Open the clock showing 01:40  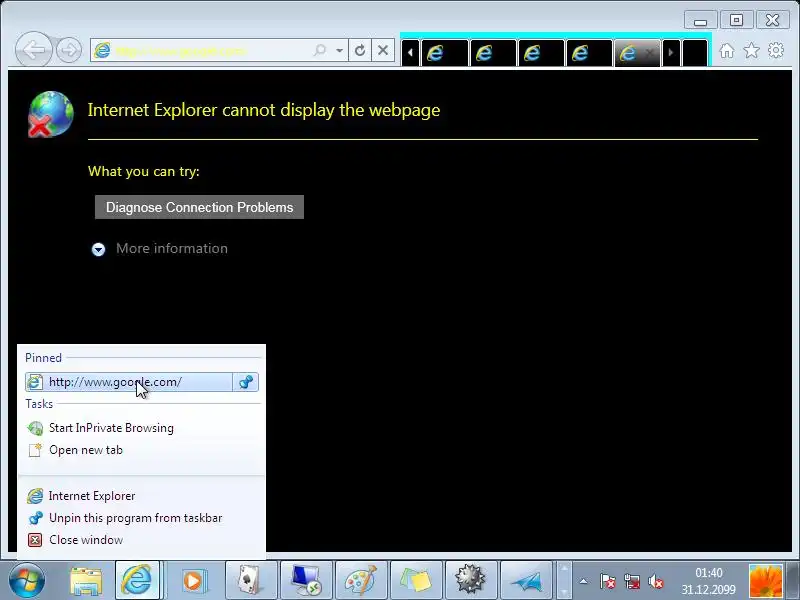[x=709, y=581]
